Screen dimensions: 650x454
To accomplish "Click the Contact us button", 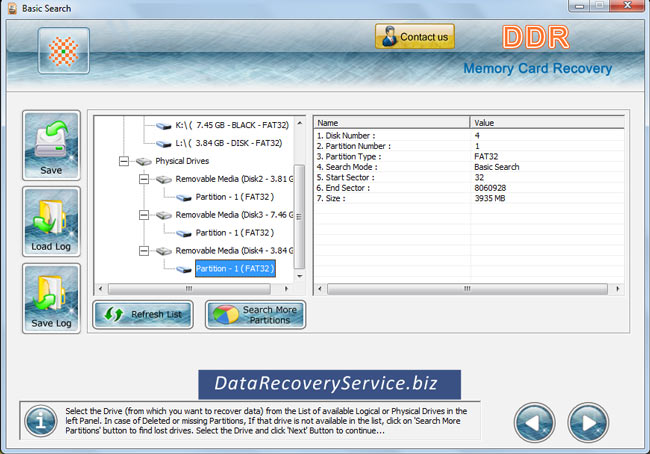I will [415, 36].
